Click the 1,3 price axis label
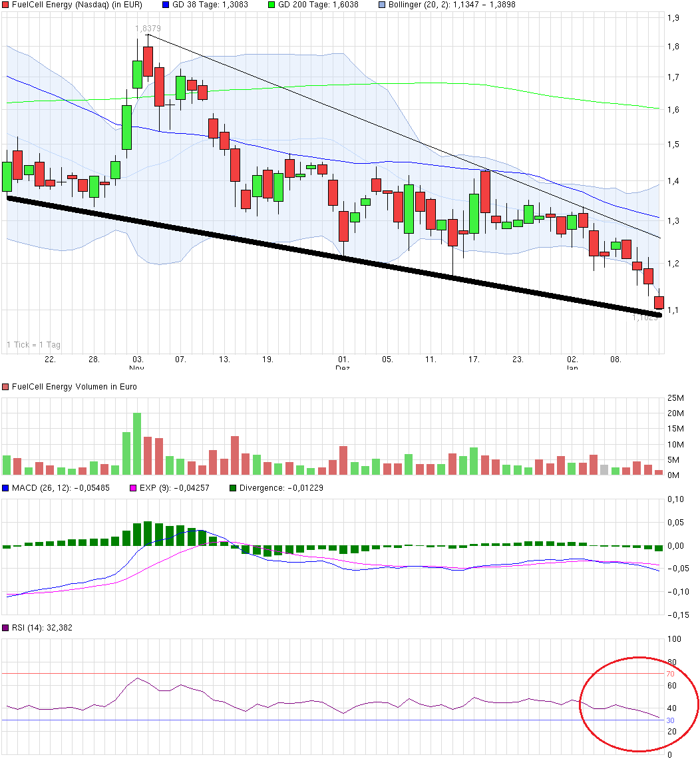The width and height of the screenshot is (700, 763). pos(673,221)
